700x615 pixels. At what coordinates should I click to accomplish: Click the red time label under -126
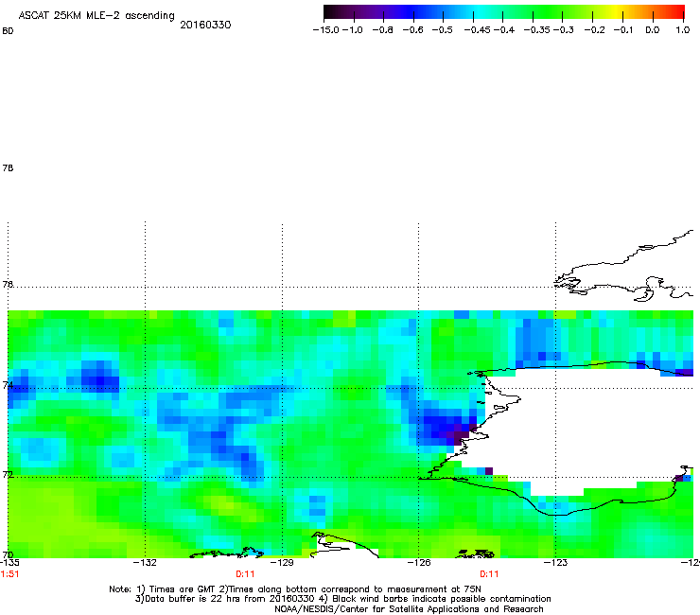(x=489, y=574)
